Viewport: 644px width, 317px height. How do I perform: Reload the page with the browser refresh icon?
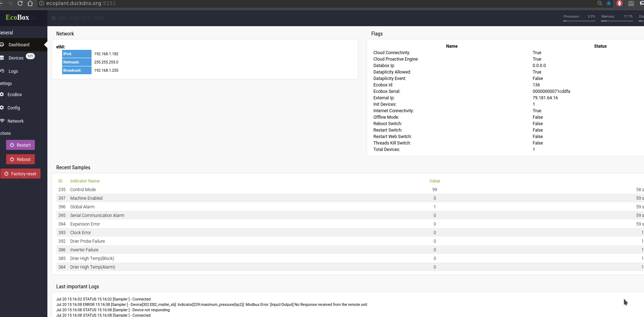pyautogui.click(x=20, y=3)
